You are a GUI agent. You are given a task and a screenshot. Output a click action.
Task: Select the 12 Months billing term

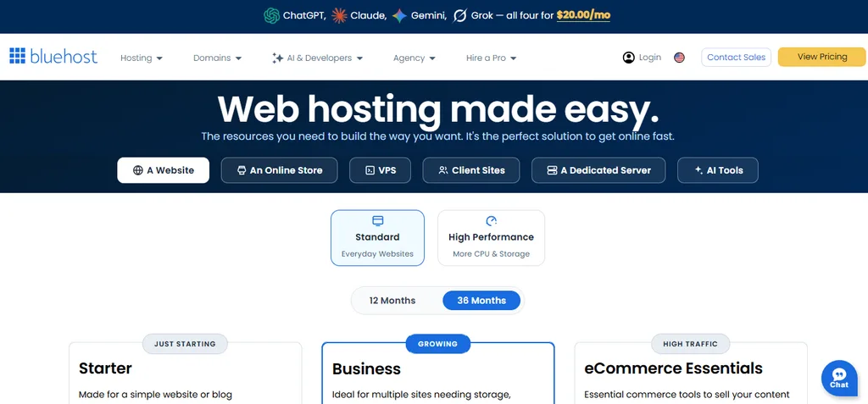pyautogui.click(x=392, y=301)
